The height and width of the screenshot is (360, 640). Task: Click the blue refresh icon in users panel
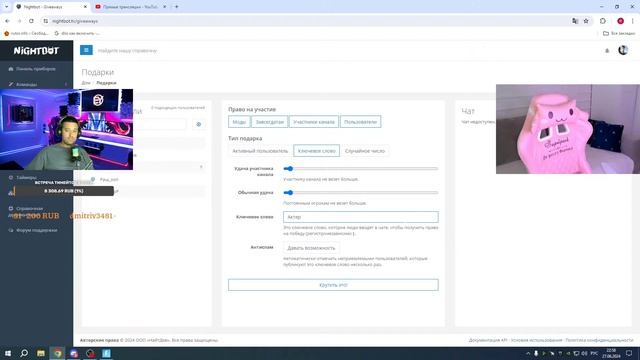click(199, 124)
